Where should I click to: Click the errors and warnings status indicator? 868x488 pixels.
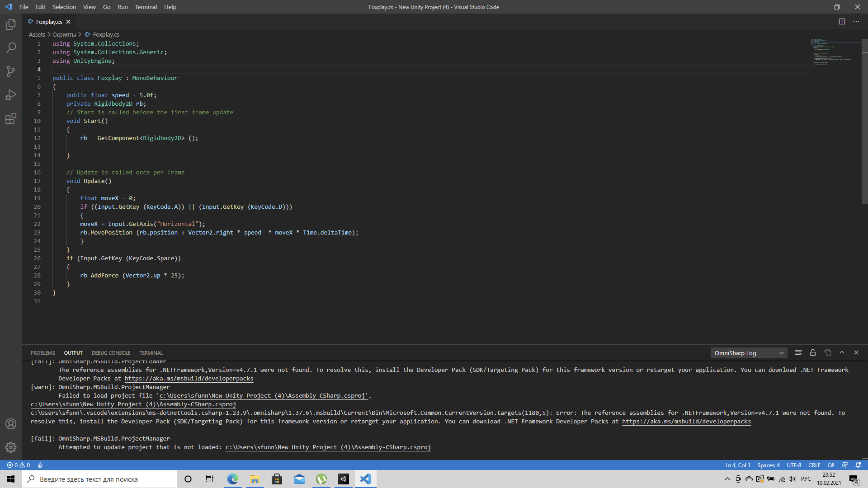pos(19,465)
